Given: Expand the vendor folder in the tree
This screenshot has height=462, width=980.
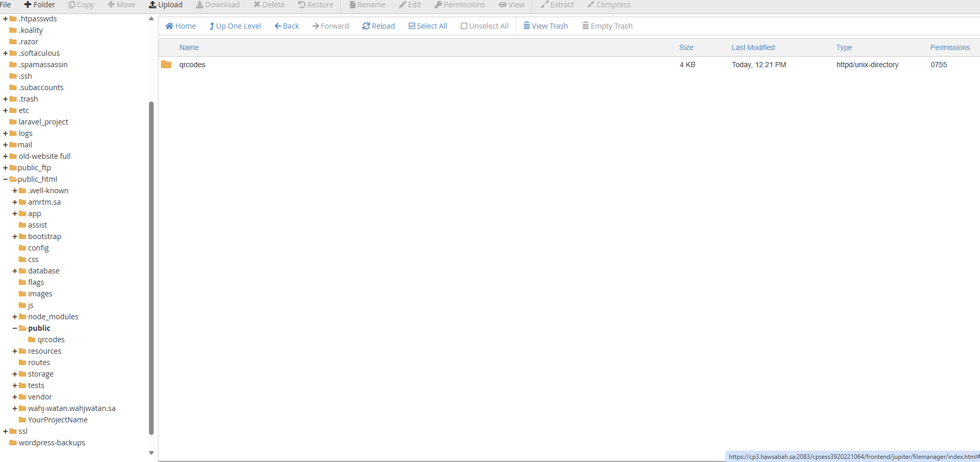Looking at the screenshot, I should pyautogui.click(x=15, y=397).
